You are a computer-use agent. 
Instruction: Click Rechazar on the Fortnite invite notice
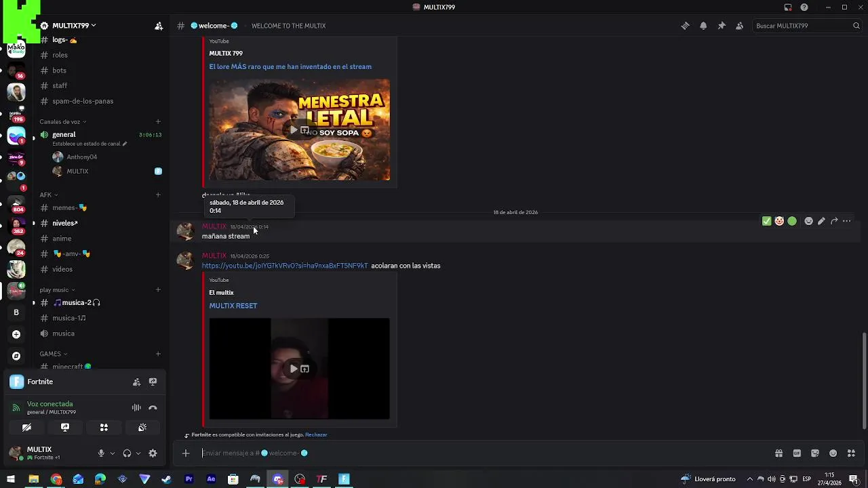pyautogui.click(x=316, y=435)
